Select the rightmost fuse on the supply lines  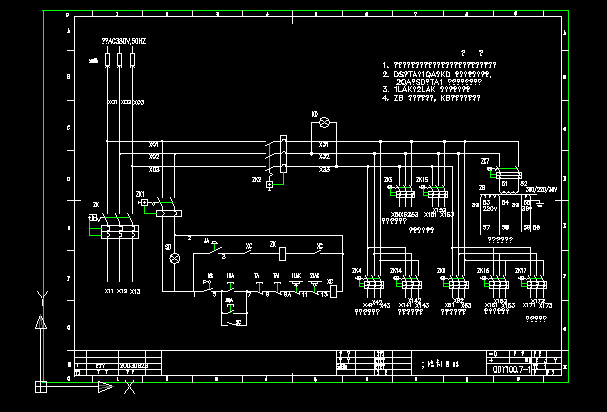pyautogui.click(x=132, y=60)
